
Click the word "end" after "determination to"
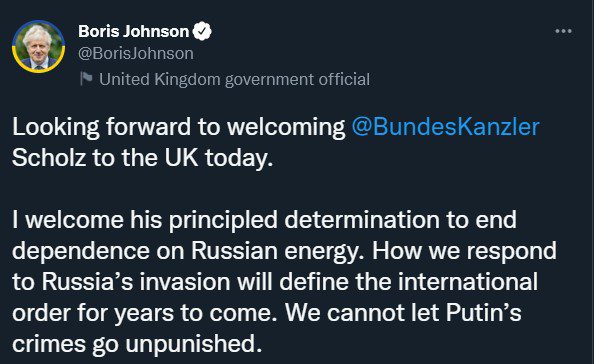pyautogui.click(x=496, y=220)
